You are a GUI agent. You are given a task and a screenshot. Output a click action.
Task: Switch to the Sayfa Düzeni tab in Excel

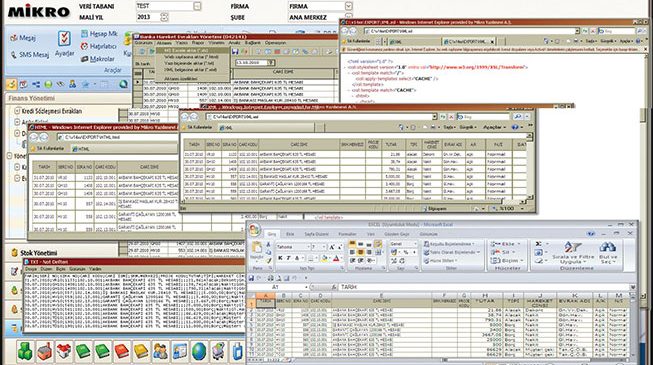(317, 234)
